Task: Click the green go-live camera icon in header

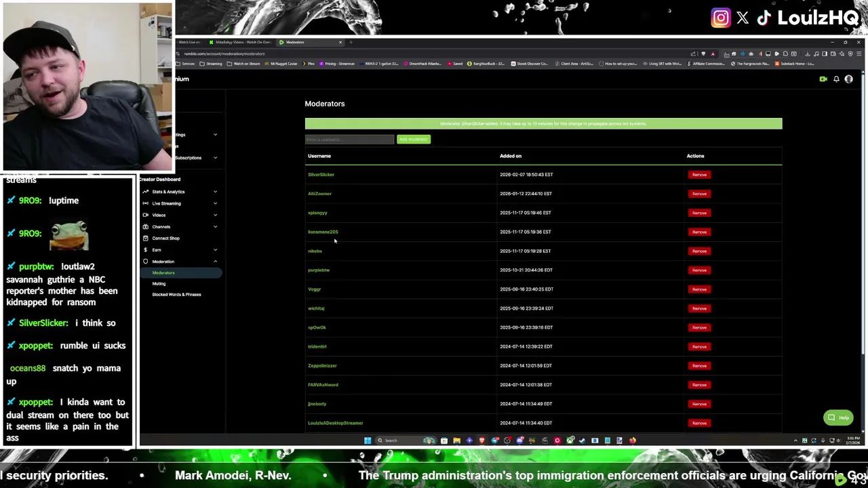Action: (x=823, y=79)
